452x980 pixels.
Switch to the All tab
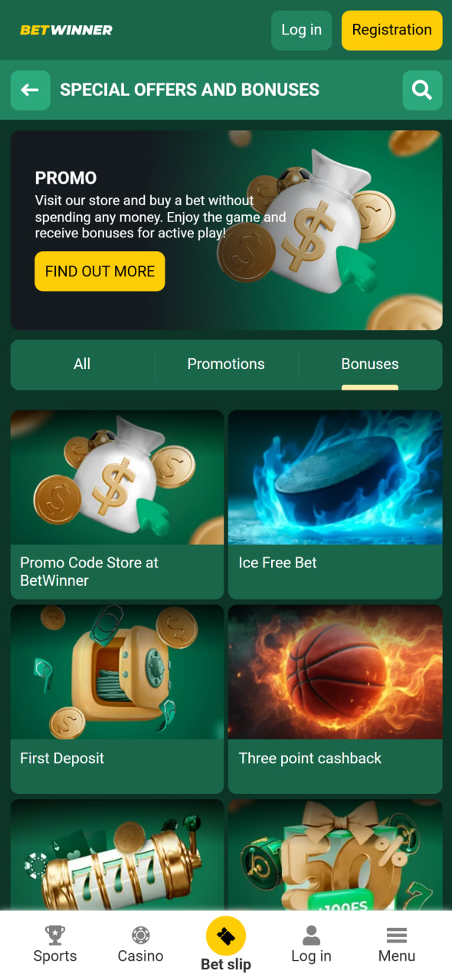click(x=82, y=364)
